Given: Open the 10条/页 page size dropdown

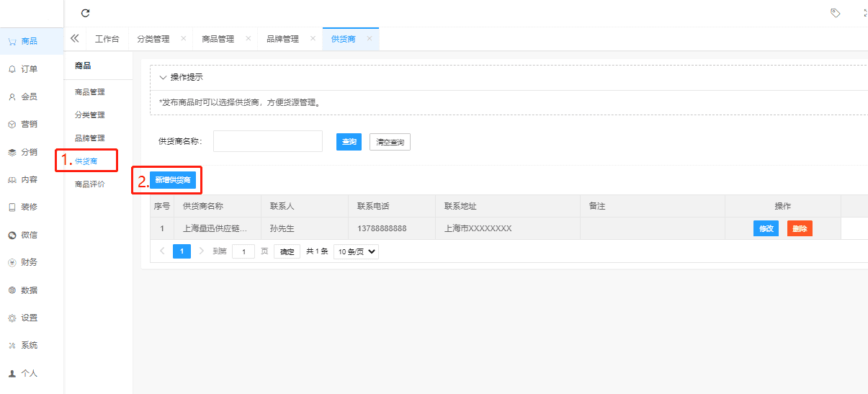Looking at the screenshot, I should coord(356,251).
